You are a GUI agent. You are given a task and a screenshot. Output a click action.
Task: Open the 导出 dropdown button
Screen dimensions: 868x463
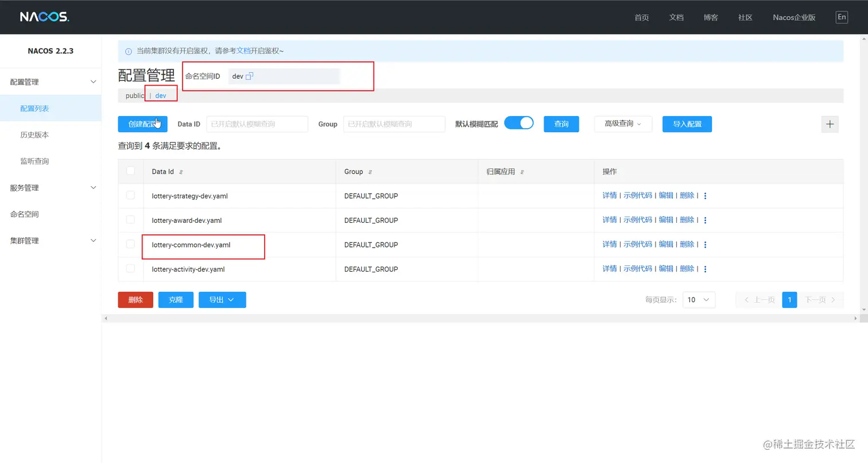click(x=222, y=300)
